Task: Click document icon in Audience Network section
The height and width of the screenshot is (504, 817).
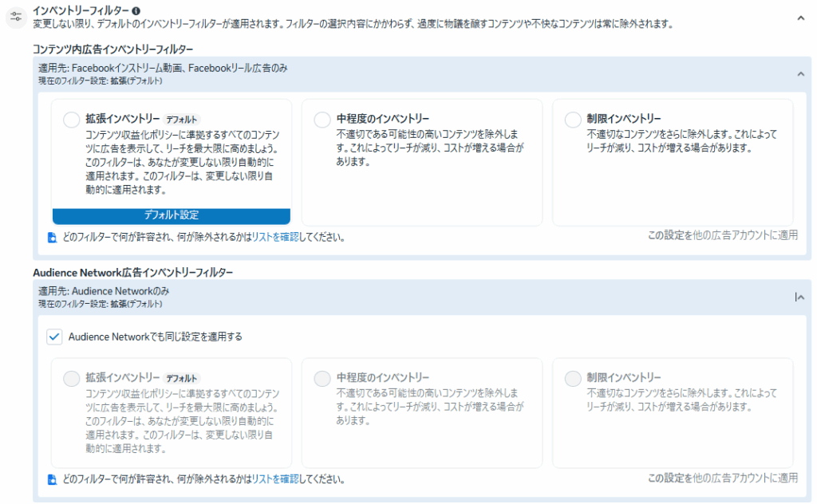Action: tap(52, 479)
